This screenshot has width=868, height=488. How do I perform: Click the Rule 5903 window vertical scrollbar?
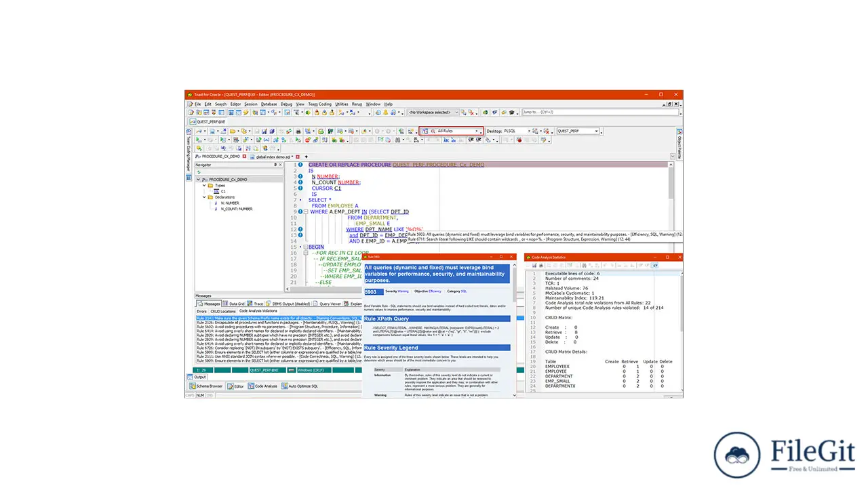coord(514,330)
